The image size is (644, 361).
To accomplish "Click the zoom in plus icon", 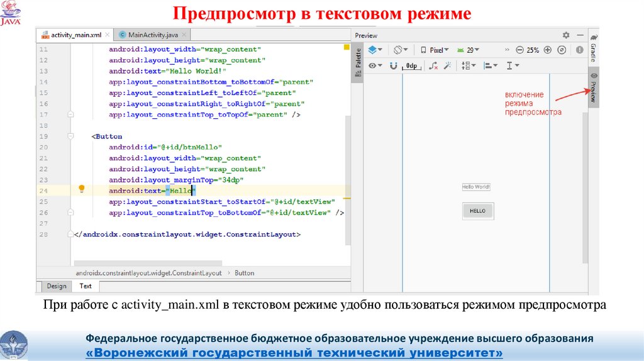I will point(547,50).
